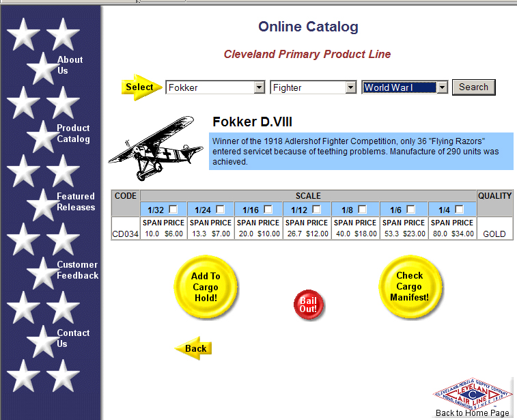The height and width of the screenshot is (420, 517).
Task: Go to Product Catalog in sidebar
Action: pos(73,133)
